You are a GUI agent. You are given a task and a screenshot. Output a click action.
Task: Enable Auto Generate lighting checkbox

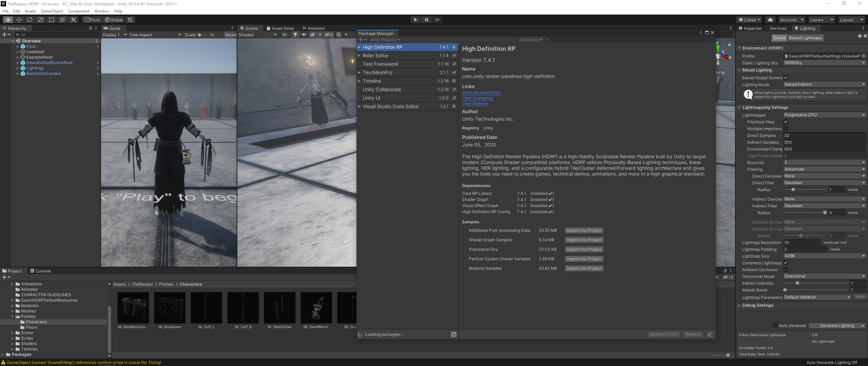[x=775, y=325]
